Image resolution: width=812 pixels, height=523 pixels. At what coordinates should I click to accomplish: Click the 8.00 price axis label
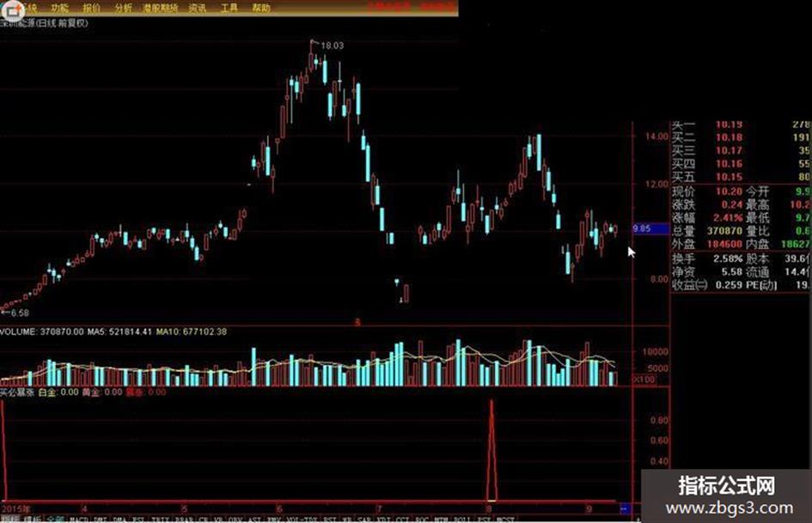click(659, 279)
